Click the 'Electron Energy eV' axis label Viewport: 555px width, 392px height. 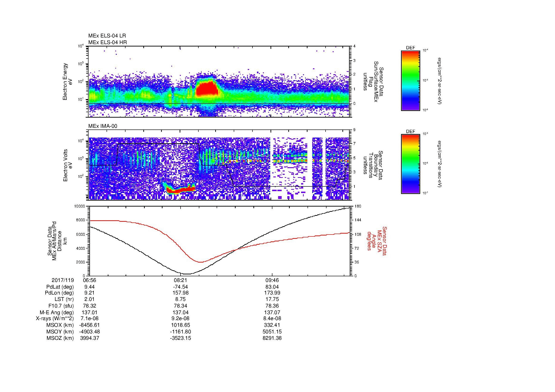(67, 82)
